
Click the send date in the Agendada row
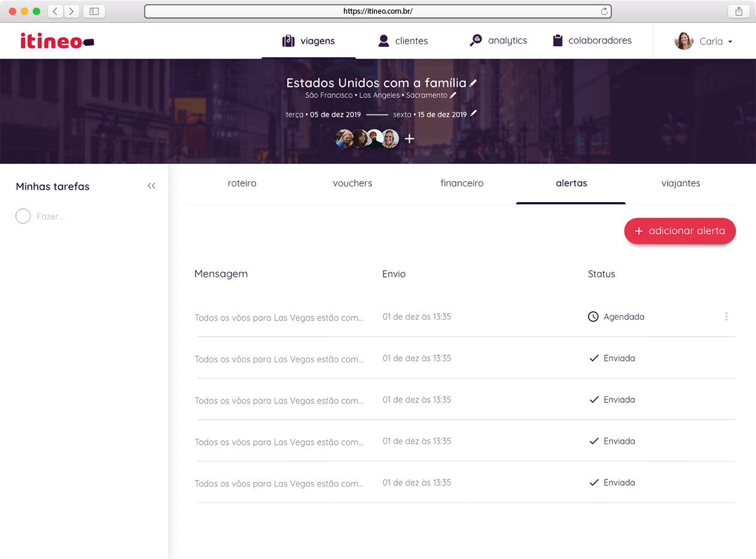pos(417,317)
